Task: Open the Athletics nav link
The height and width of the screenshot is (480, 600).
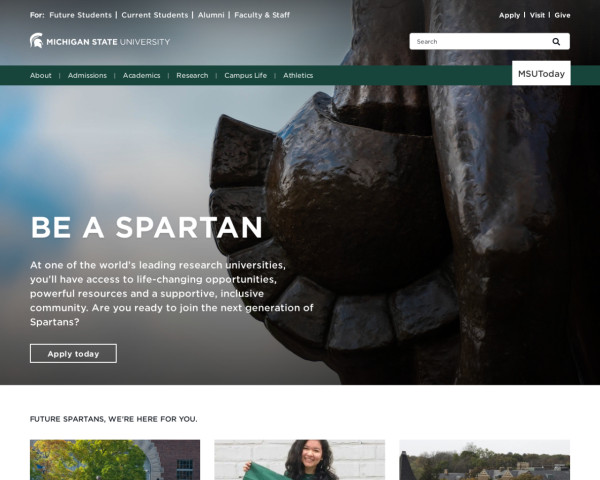Action: (298, 75)
